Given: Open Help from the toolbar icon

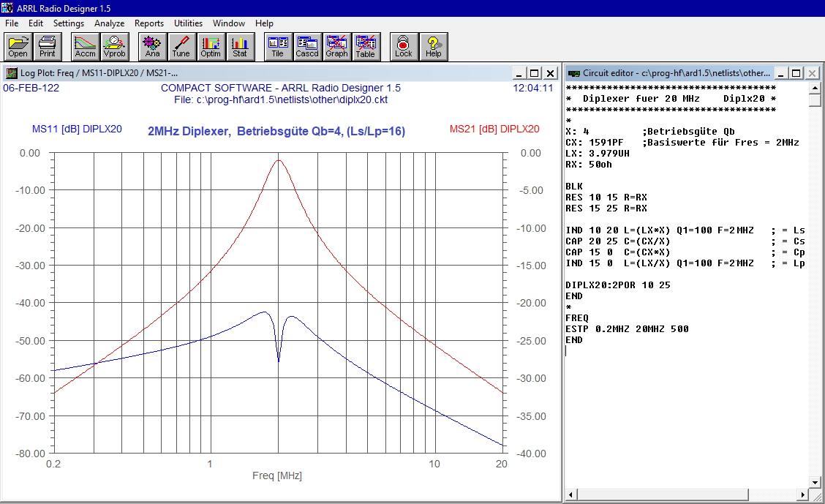Looking at the screenshot, I should (x=433, y=46).
